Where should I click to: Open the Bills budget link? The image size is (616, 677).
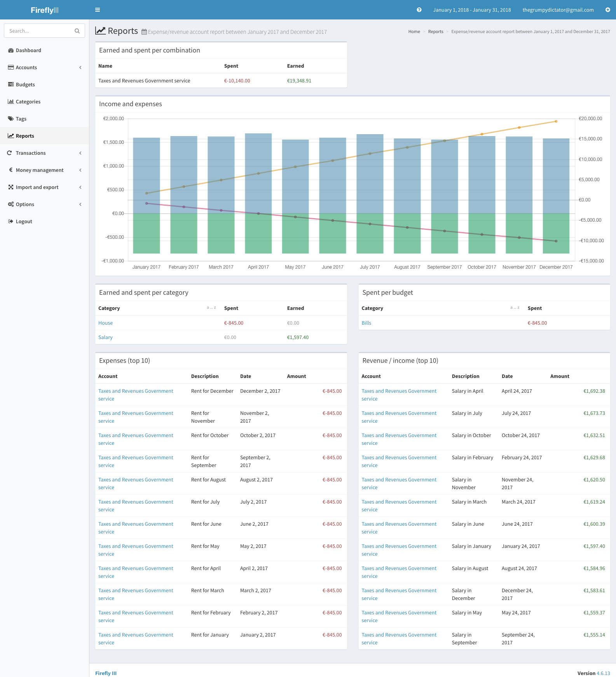366,323
